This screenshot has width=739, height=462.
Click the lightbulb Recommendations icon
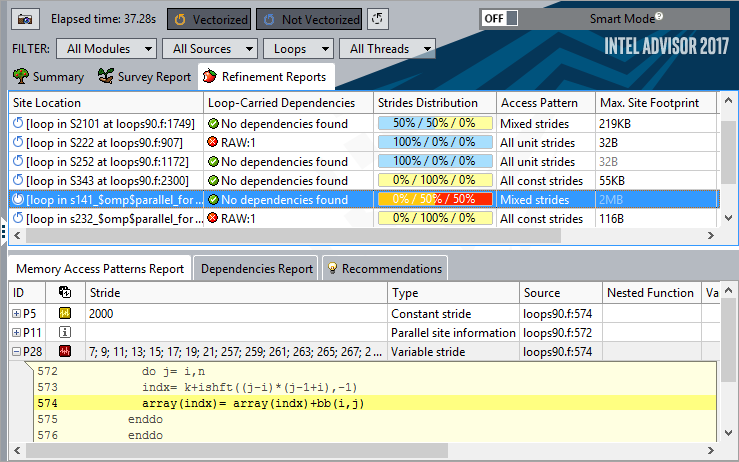click(332, 268)
